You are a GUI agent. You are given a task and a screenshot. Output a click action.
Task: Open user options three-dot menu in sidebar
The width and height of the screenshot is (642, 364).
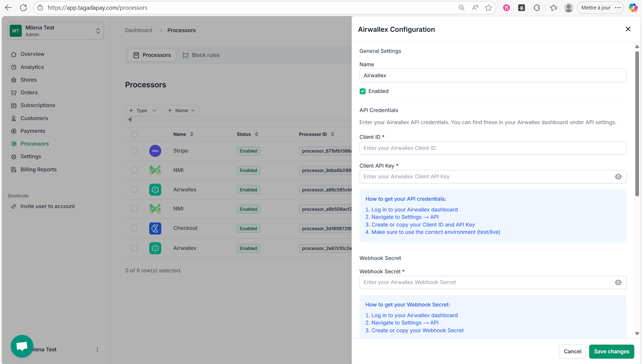(x=97, y=350)
